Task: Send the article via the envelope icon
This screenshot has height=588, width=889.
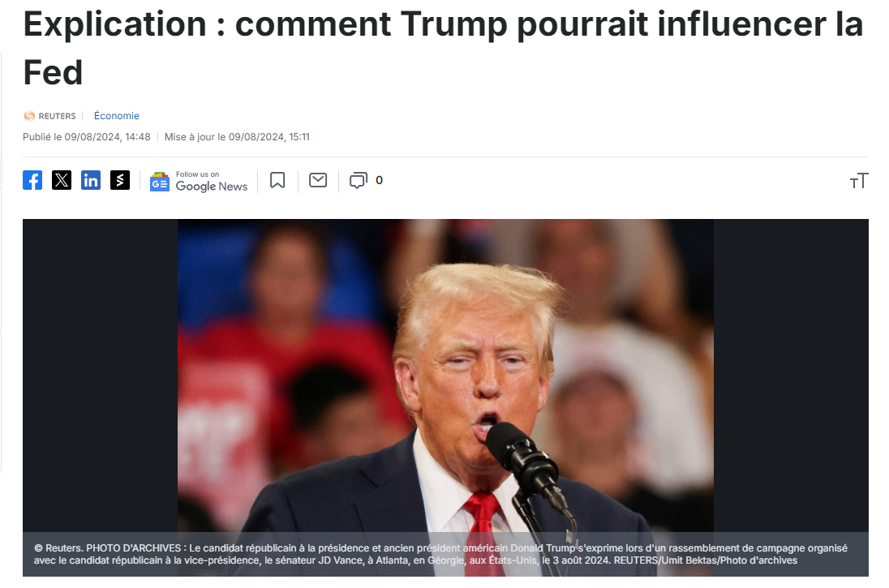Action: coord(318,180)
